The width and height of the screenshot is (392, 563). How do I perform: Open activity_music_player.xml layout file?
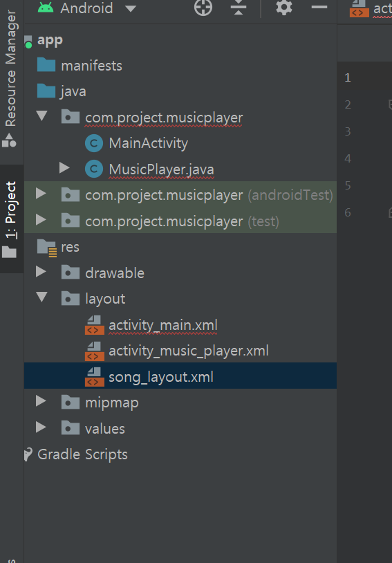point(189,351)
